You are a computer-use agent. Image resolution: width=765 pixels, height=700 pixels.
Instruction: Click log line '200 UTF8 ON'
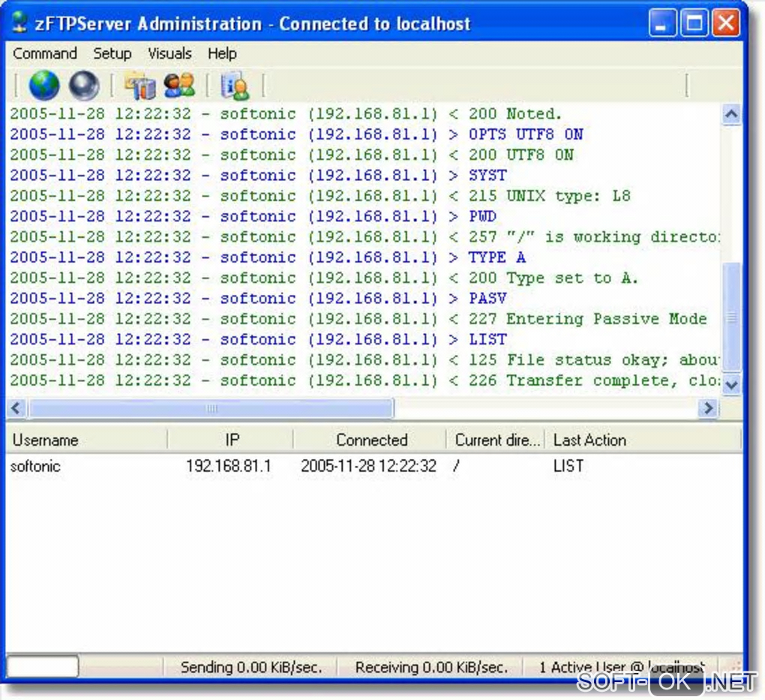pyautogui.click(x=292, y=155)
